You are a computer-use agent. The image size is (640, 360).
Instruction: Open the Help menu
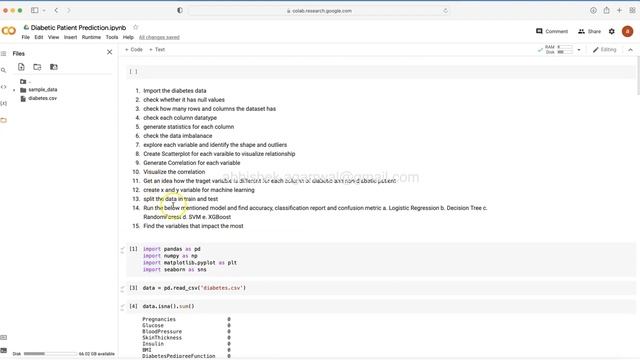point(128,37)
